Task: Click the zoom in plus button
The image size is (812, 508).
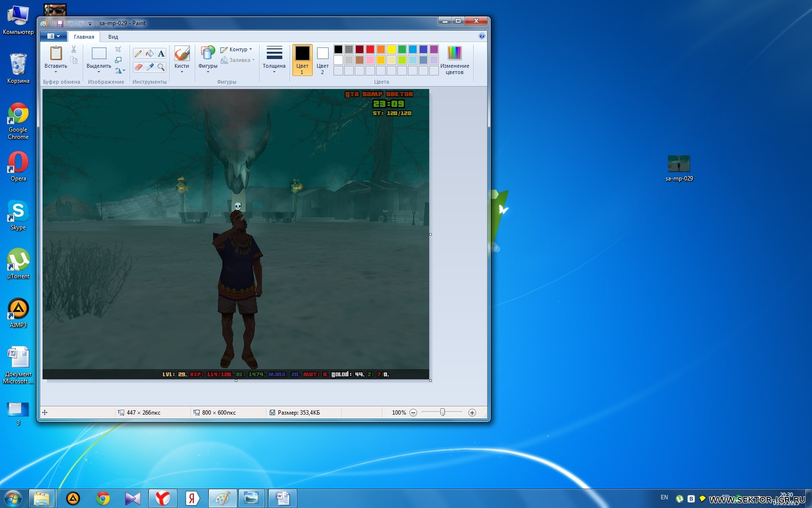Action: (x=472, y=413)
